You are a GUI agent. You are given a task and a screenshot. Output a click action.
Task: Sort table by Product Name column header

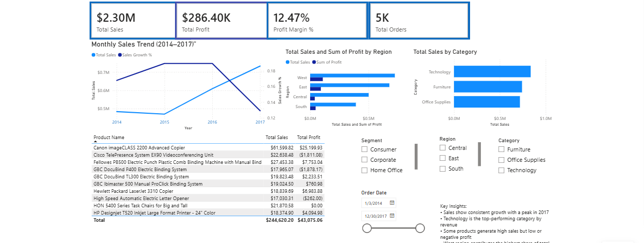click(109, 138)
